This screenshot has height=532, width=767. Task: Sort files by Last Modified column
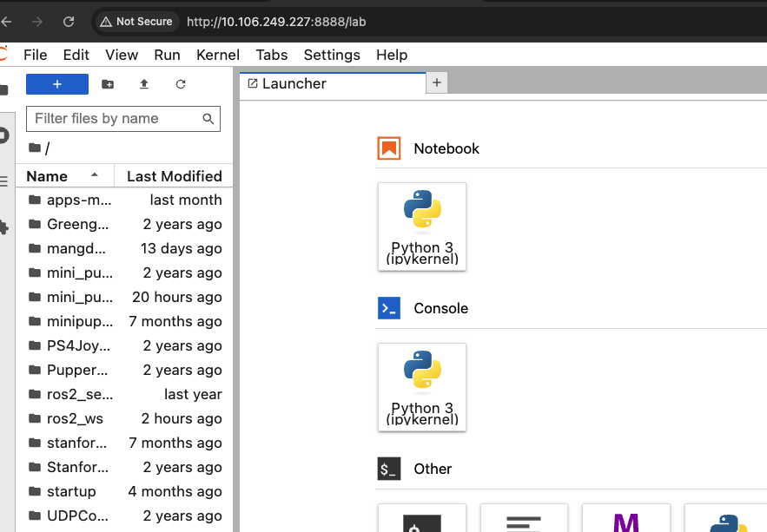pyautogui.click(x=174, y=176)
